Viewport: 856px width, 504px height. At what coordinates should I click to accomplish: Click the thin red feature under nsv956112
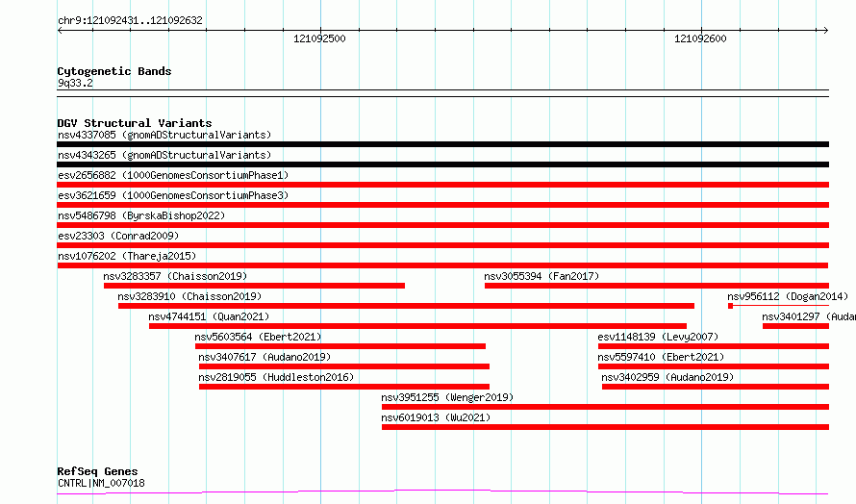[778, 306]
